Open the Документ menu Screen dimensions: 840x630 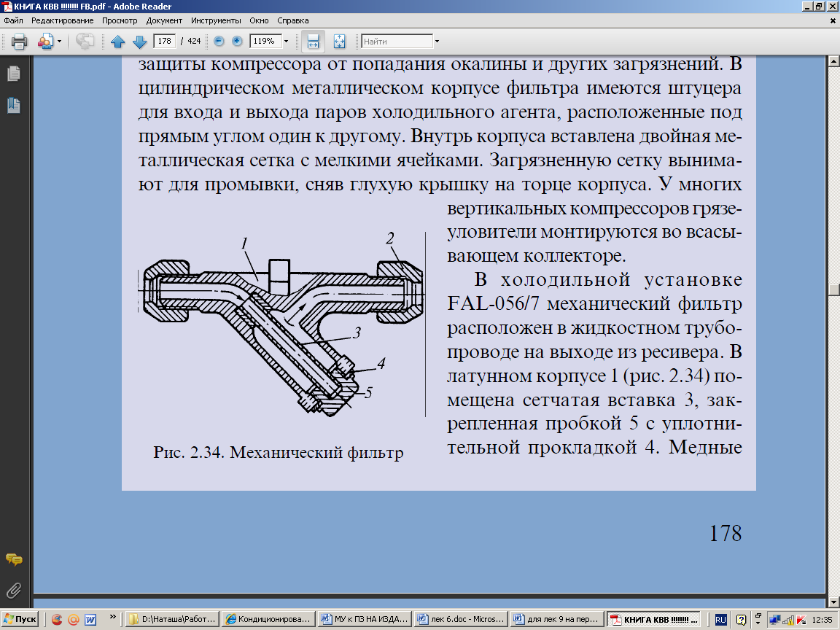164,20
